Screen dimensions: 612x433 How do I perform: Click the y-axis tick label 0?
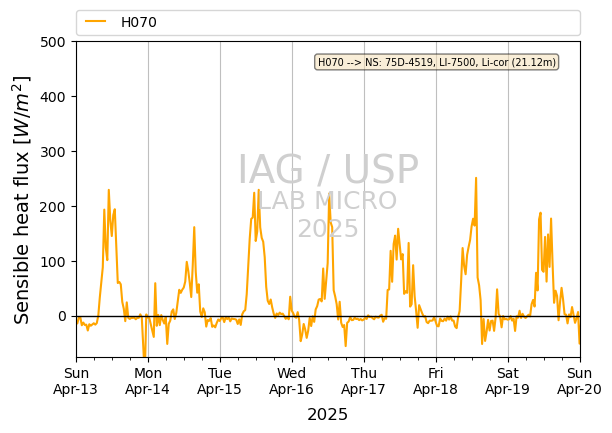pyautogui.click(x=62, y=316)
